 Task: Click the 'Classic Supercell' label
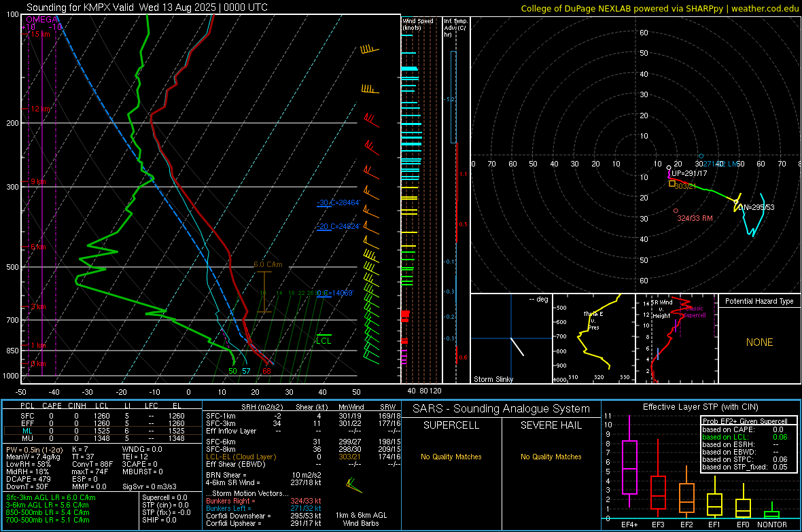tap(694, 312)
